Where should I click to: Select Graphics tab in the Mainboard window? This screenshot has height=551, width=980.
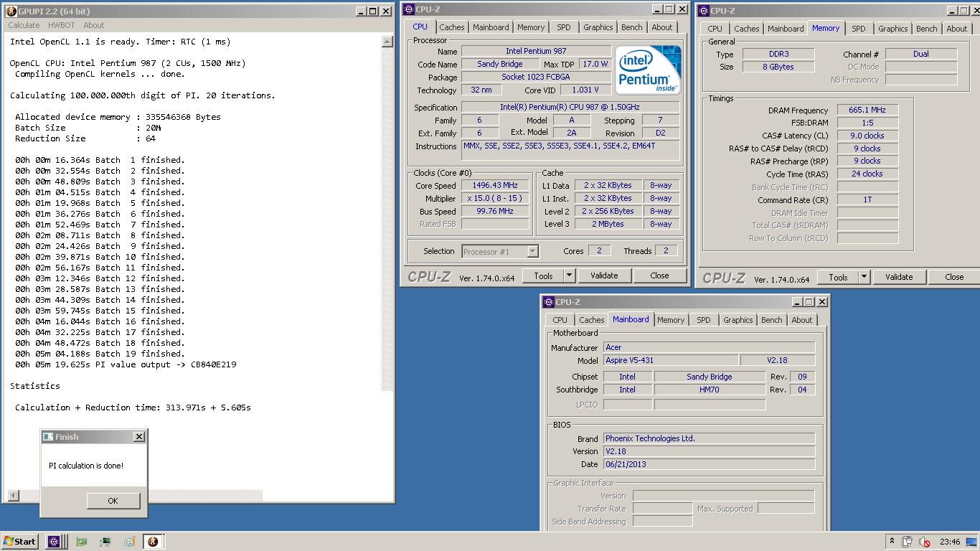click(x=738, y=320)
